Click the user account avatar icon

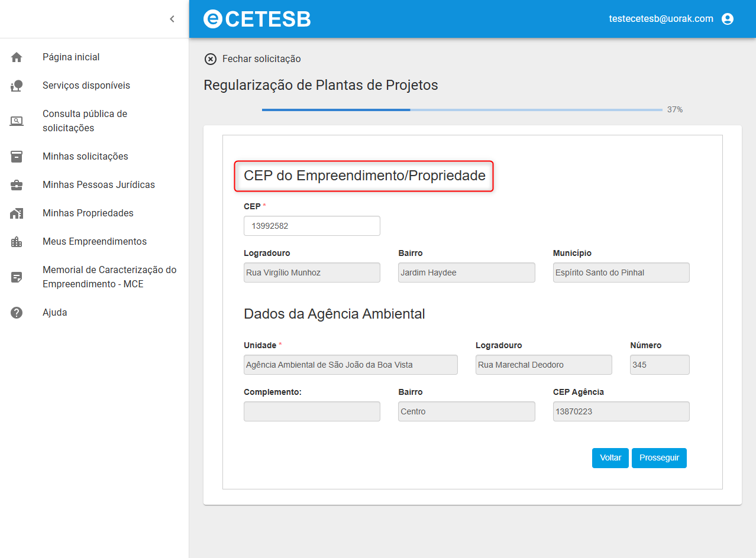728,19
